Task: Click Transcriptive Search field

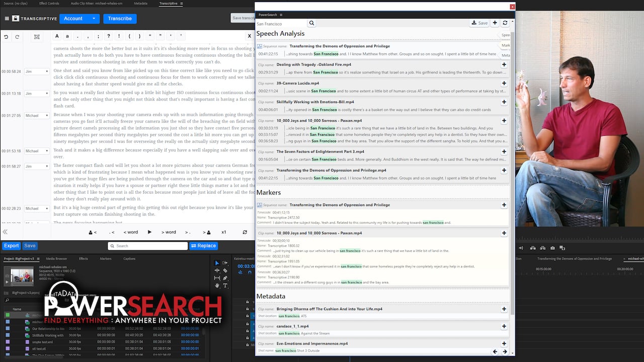Action: coord(147,246)
